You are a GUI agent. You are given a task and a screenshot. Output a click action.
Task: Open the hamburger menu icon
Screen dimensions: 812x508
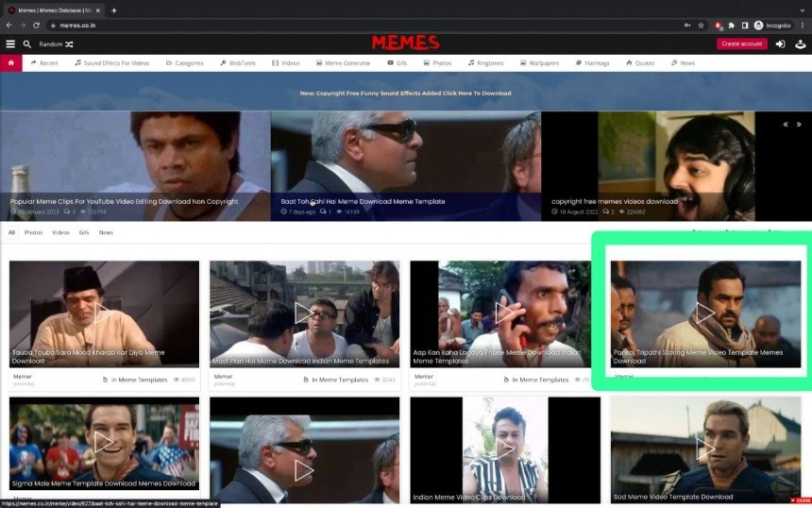(x=10, y=44)
